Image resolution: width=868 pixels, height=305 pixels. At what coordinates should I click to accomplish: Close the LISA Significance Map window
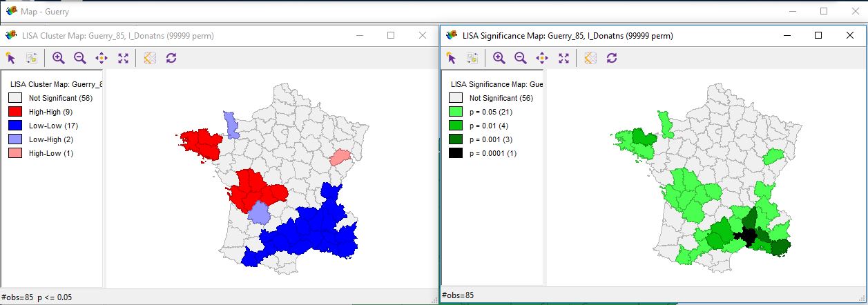coord(850,35)
